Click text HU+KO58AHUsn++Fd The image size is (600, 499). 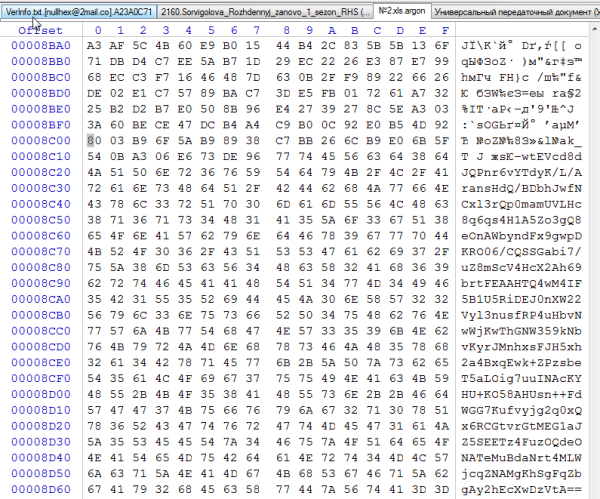522,395
